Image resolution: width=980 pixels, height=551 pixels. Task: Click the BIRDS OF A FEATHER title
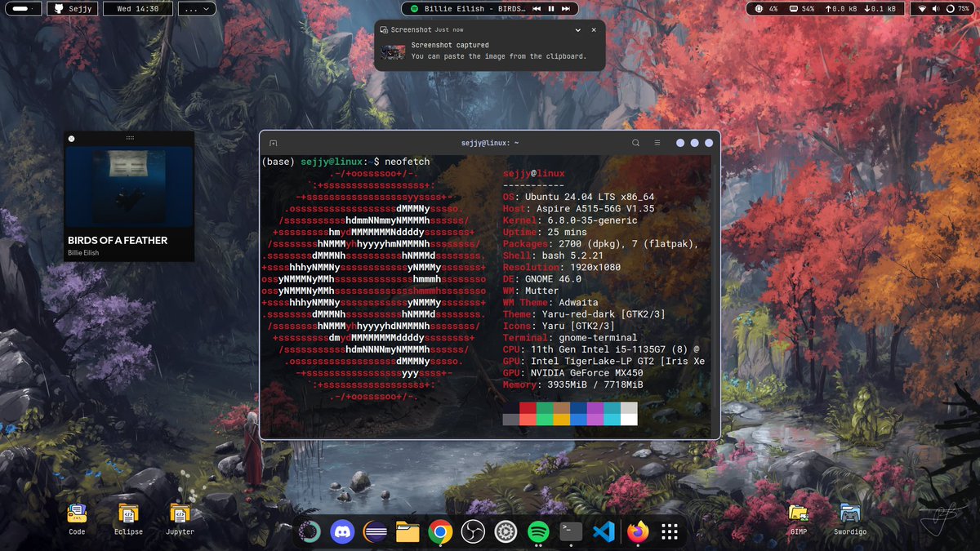pyautogui.click(x=118, y=240)
